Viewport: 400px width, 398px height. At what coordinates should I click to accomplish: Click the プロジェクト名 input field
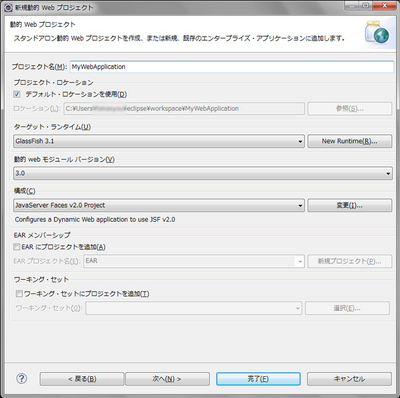click(232, 67)
